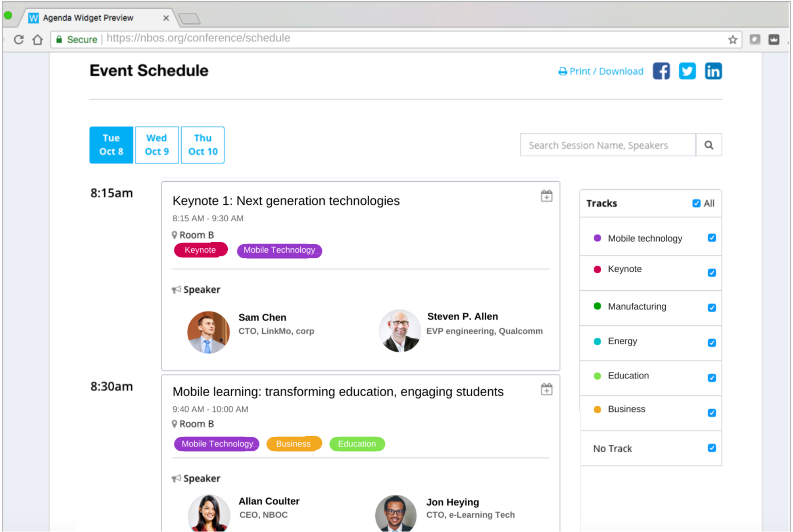
Task: Share the schedule on LinkedIn
Action: 713,71
